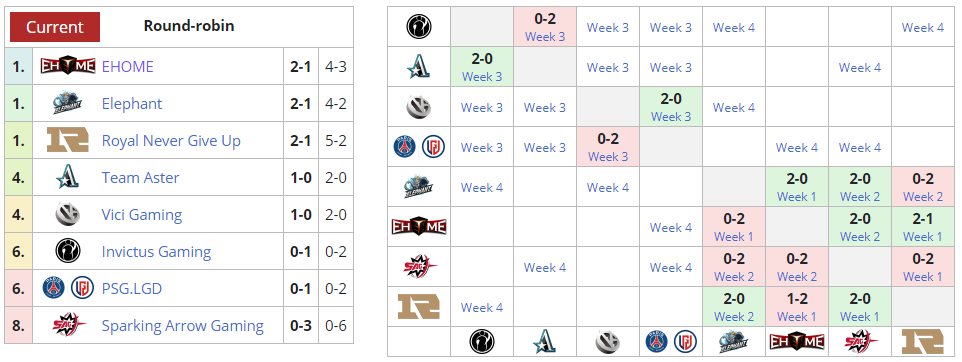Click the 1-2 result cell for RNG versus EHOME

[796, 307]
